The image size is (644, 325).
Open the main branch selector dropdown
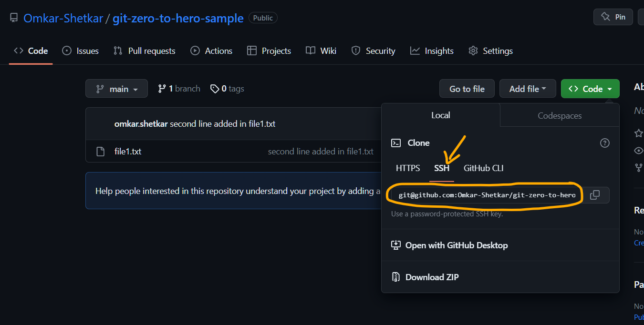(x=116, y=89)
